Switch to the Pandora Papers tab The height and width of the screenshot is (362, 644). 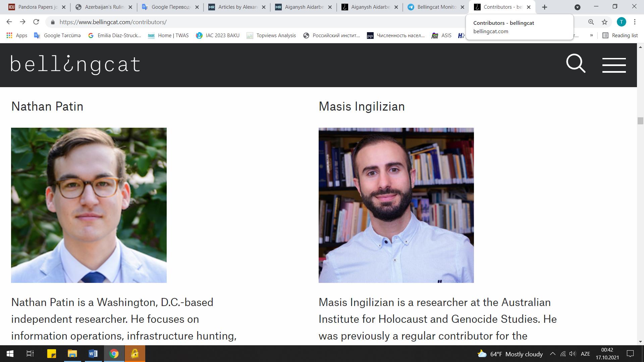[37, 7]
